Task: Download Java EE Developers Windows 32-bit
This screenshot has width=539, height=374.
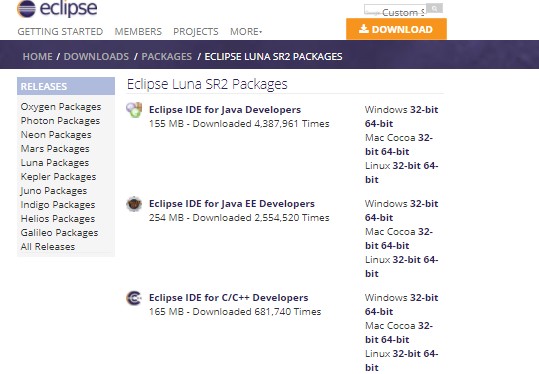Action: (424, 204)
